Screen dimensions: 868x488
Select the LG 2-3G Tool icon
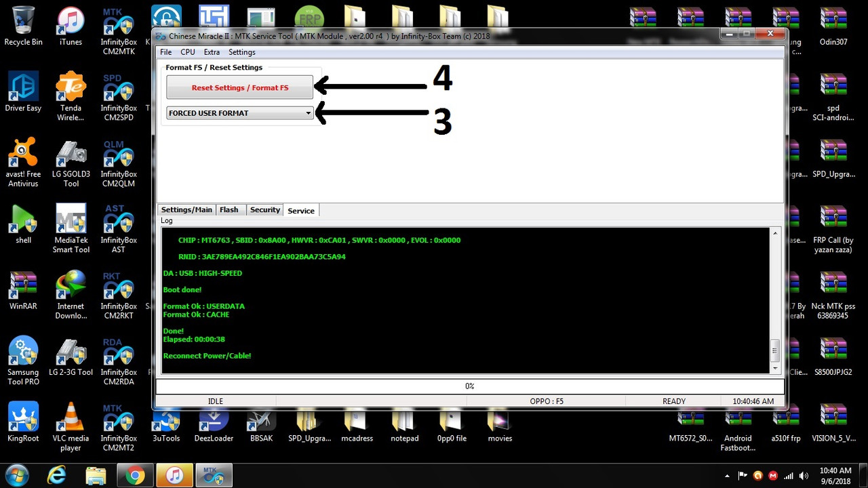[71, 357]
